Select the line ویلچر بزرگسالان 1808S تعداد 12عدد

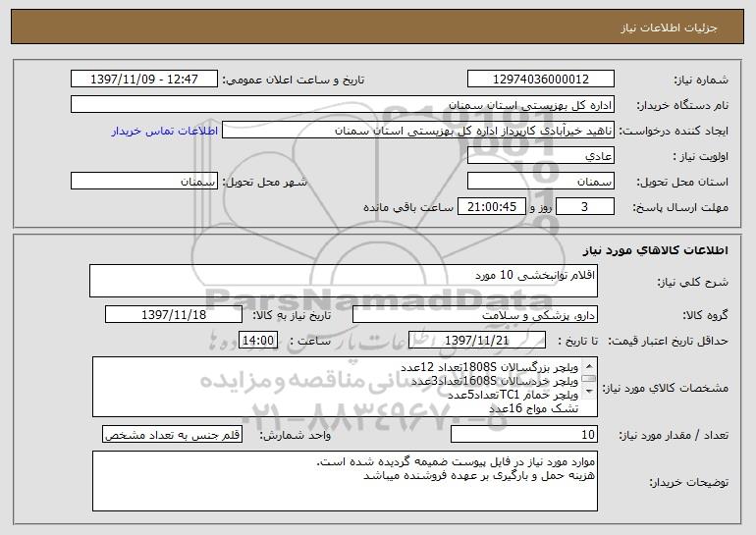[x=489, y=368]
